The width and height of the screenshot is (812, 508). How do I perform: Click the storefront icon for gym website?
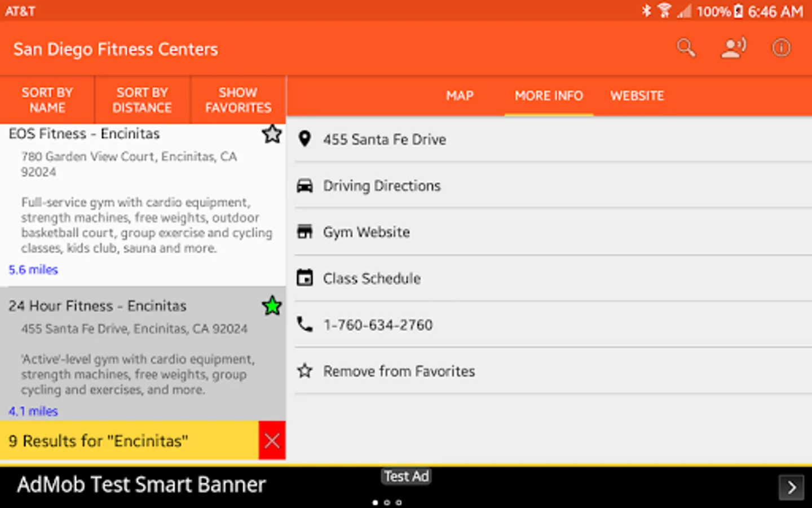[x=304, y=232]
